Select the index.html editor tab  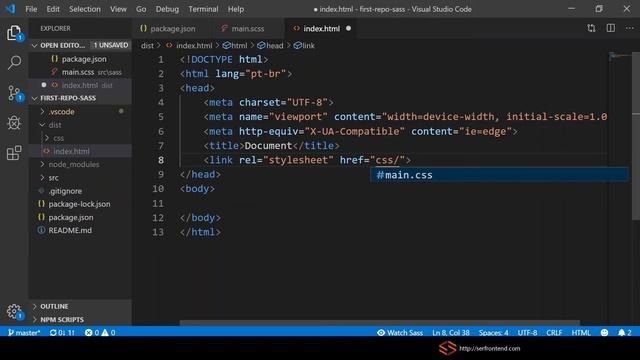click(x=321, y=29)
